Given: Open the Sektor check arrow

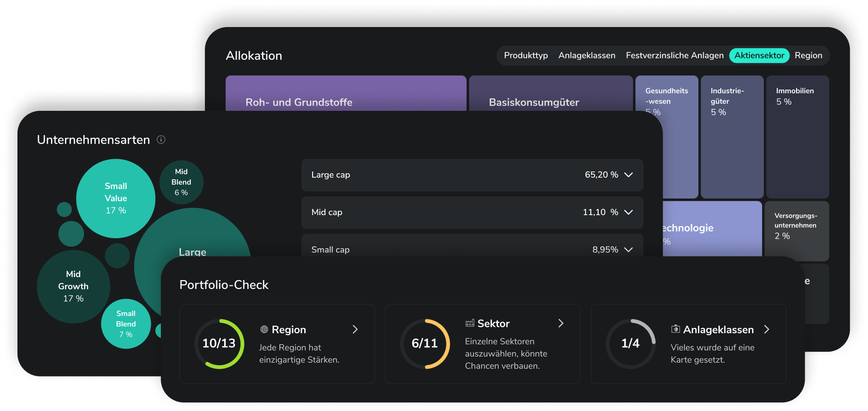Looking at the screenshot, I should pos(561,323).
